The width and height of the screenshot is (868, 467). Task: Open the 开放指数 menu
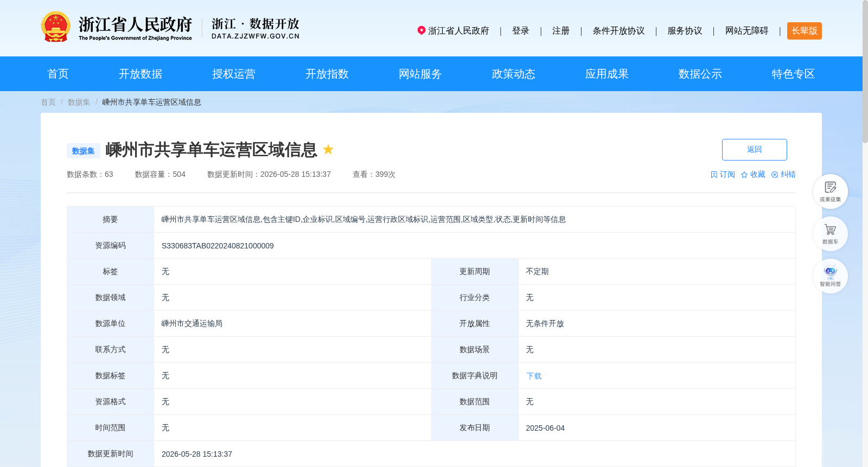pos(327,74)
